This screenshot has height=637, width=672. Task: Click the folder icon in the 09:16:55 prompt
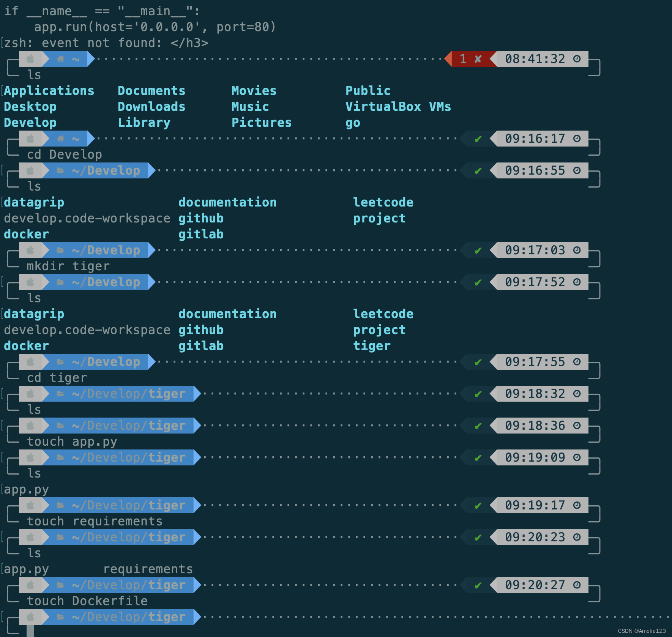(60, 170)
